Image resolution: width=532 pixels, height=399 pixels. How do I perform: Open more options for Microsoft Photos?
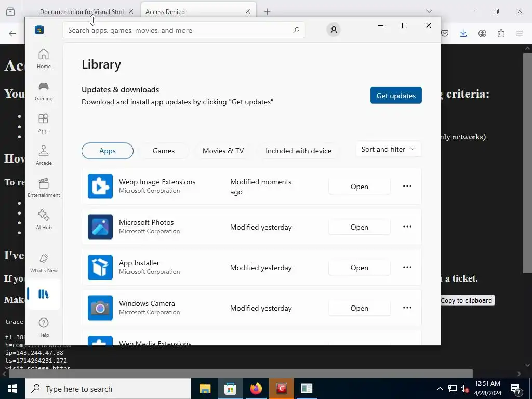pyautogui.click(x=407, y=227)
